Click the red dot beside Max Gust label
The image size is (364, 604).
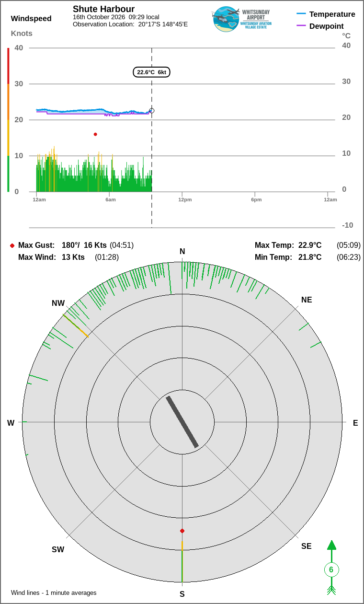pos(12,245)
